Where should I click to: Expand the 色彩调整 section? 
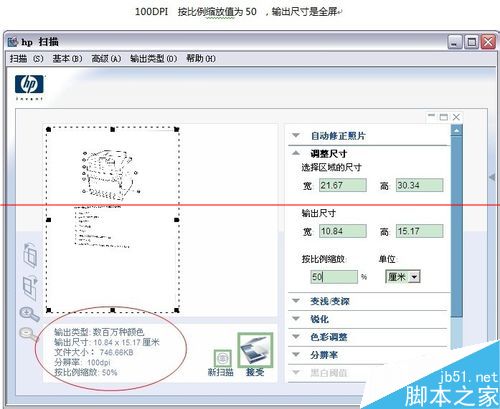click(x=296, y=337)
